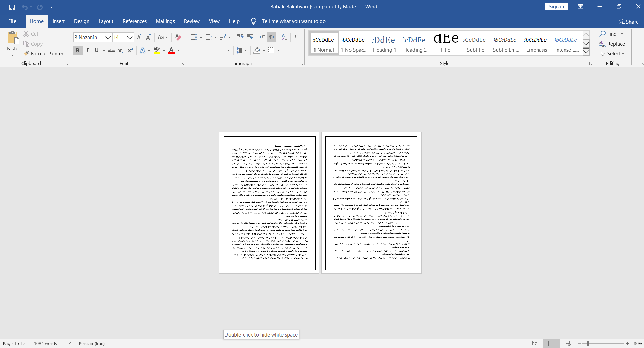Click the Shading paint bucket icon
This screenshot has height=348, width=644.
pos(257,50)
